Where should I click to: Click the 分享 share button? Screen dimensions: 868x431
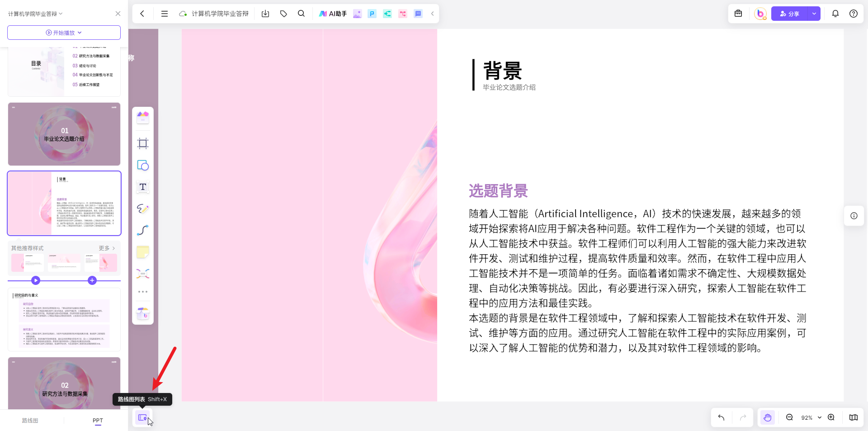click(790, 14)
